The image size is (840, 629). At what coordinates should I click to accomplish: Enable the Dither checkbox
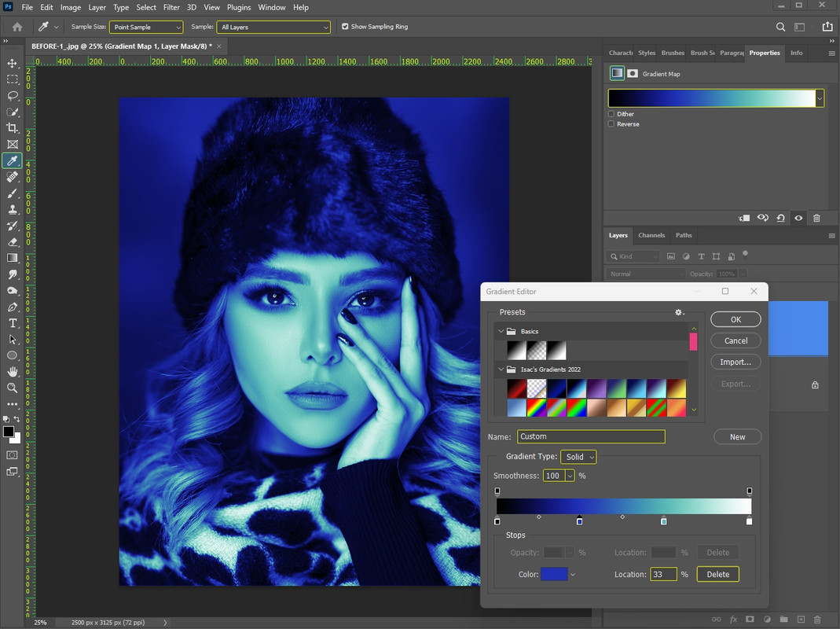click(611, 114)
